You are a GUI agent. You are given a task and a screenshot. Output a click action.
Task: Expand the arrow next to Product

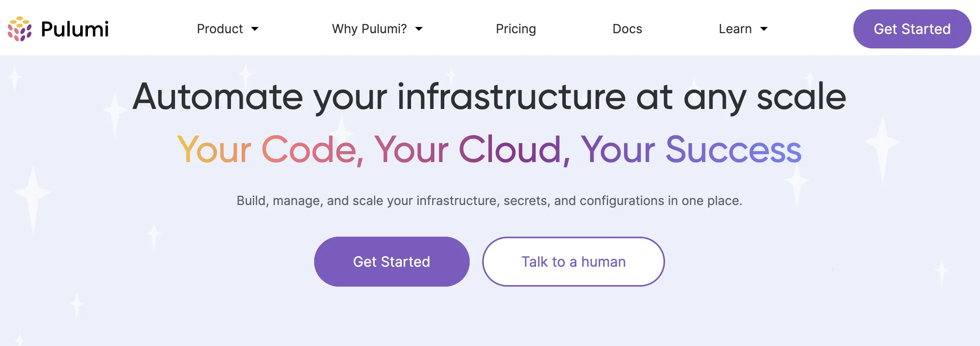tap(255, 29)
